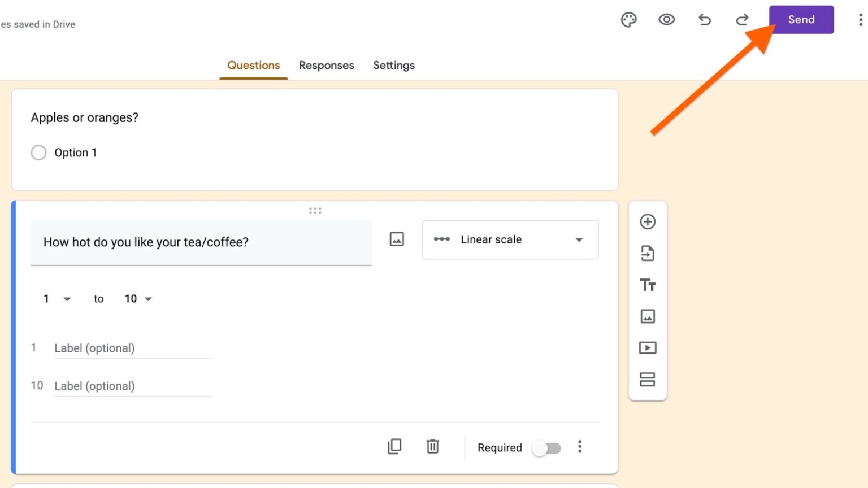Image resolution: width=868 pixels, height=488 pixels.
Task: Delete the tea/coffee question
Action: pyautogui.click(x=432, y=446)
